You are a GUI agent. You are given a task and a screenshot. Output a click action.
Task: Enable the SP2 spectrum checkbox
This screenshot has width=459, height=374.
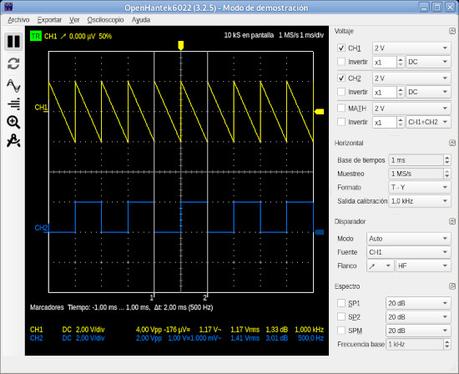(341, 317)
